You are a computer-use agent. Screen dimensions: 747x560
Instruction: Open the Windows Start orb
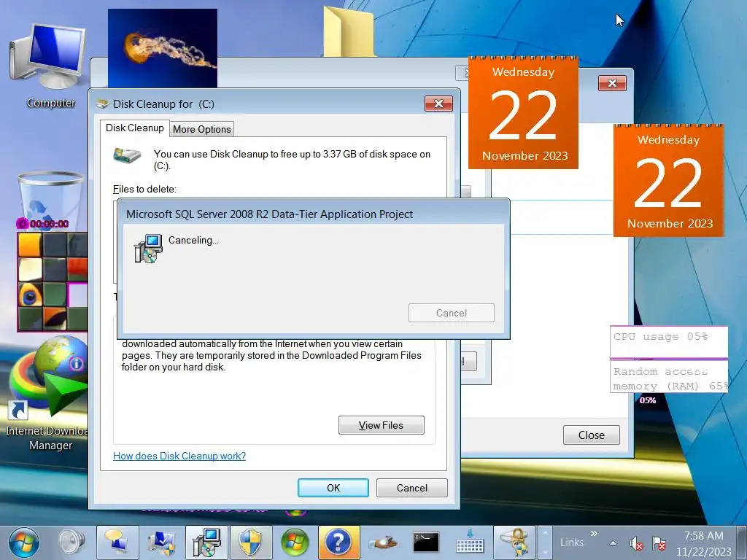click(24, 542)
